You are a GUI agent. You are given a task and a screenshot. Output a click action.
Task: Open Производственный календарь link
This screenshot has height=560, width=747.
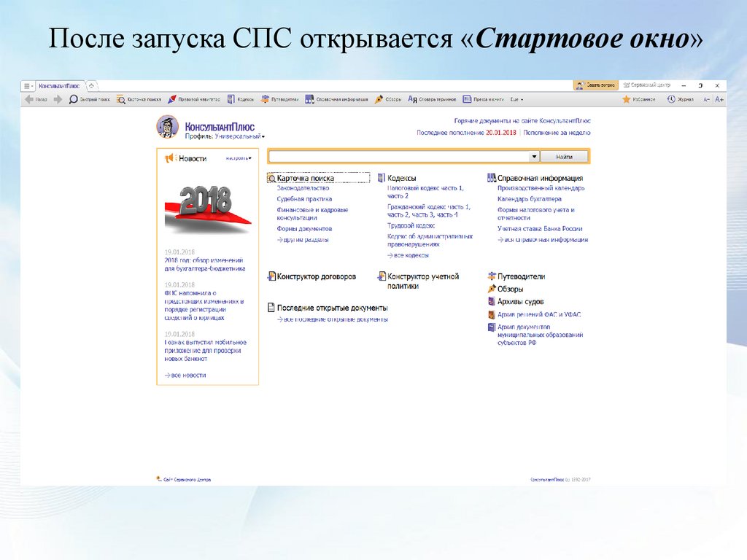[x=541, y=188]
